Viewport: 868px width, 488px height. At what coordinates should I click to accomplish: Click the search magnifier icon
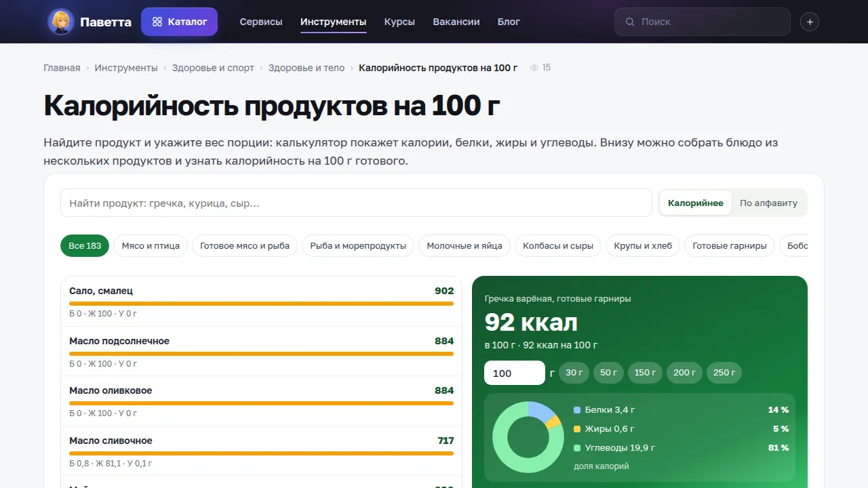pyautogui.click(x=630, y=22)
